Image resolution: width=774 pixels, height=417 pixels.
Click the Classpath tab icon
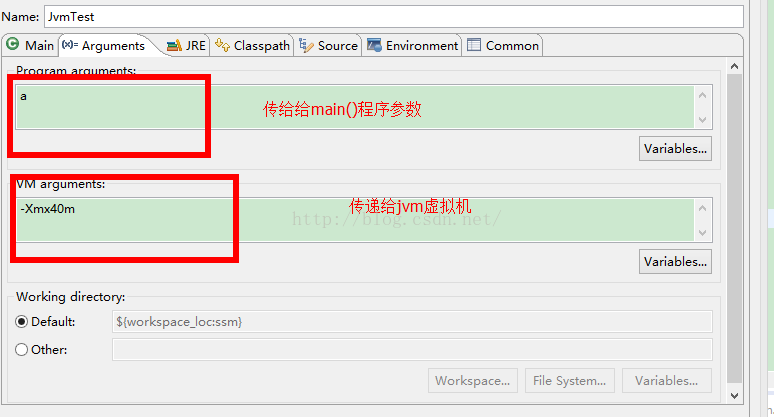click(223, 45)
